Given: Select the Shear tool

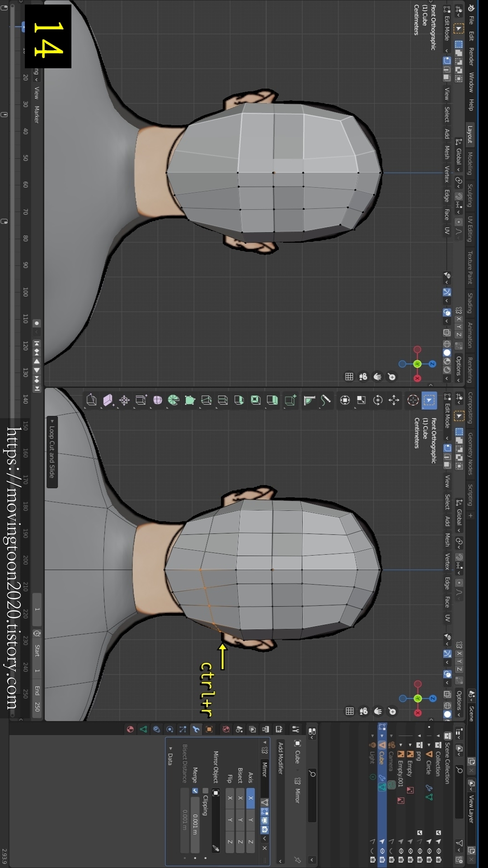Looking at the screenshot, I should [x=108, y=400].
